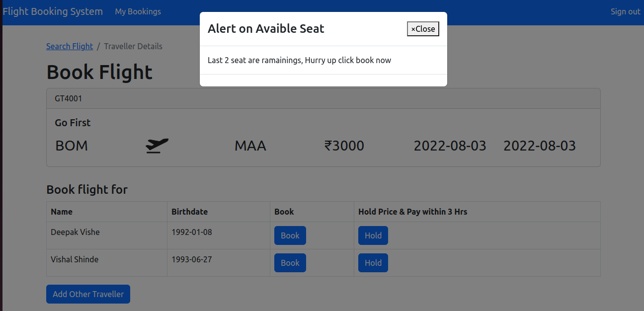The height and width of the screenshot is (311, 644).
Task: Click the Flight Booking System brand logo text
Action: (53, 11)
